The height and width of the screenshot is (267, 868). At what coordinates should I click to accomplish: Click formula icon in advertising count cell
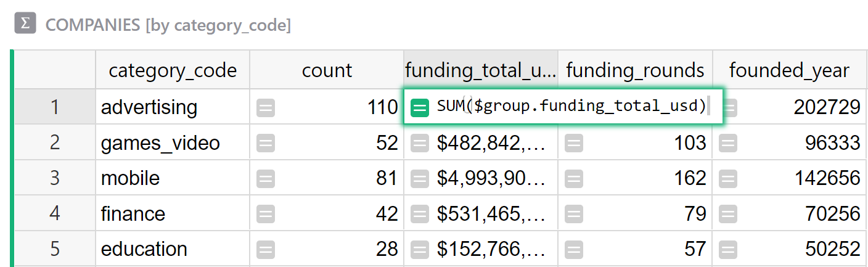[266, 108]
